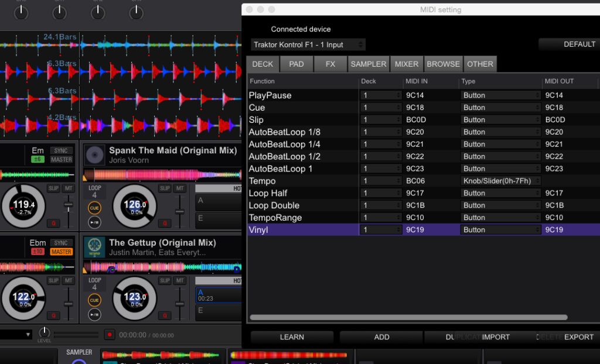Select the TempoRange function row

[x=424, y=218]
